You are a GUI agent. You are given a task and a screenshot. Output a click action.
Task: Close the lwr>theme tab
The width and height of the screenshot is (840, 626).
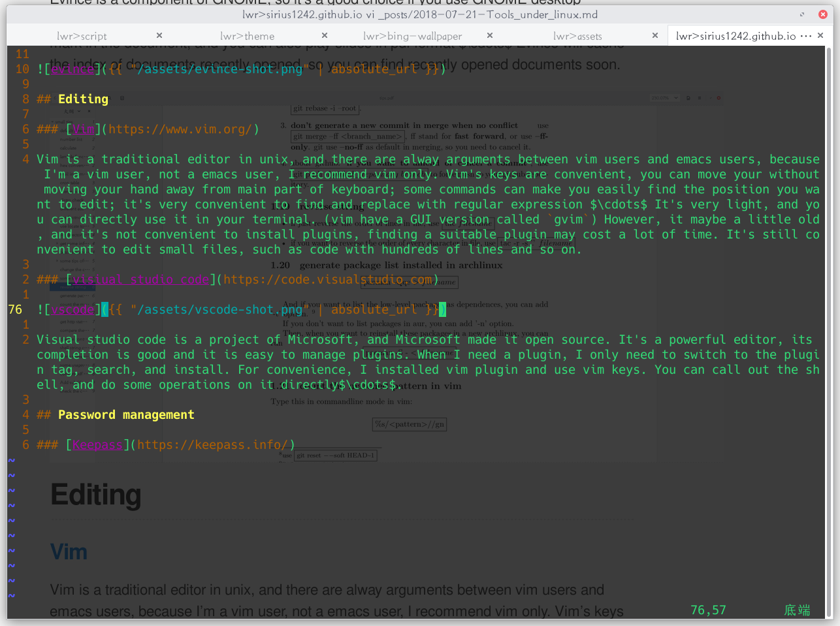[325, 35]
